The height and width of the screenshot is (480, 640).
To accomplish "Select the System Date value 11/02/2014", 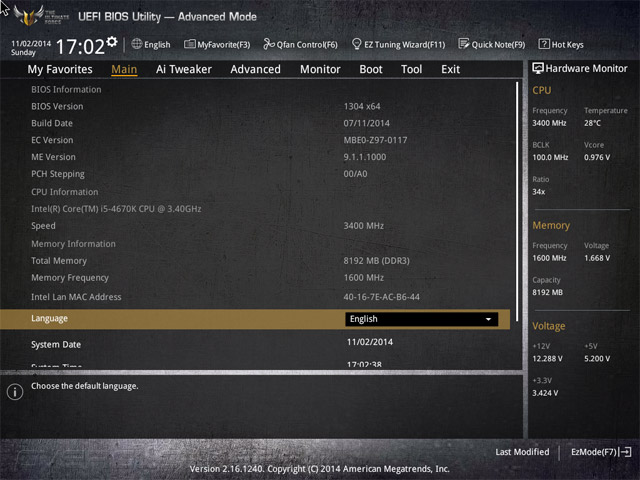I will tap(370, 342).
